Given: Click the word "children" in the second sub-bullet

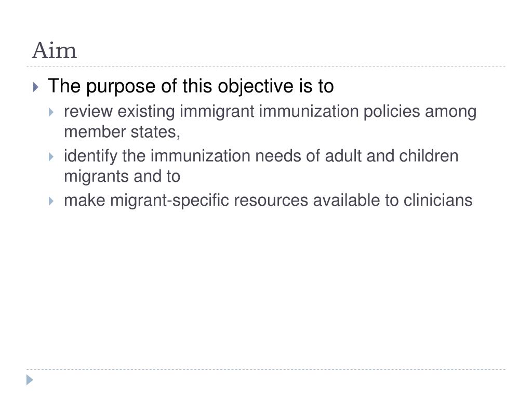Looking at the screenshot, I should point(429,156).
